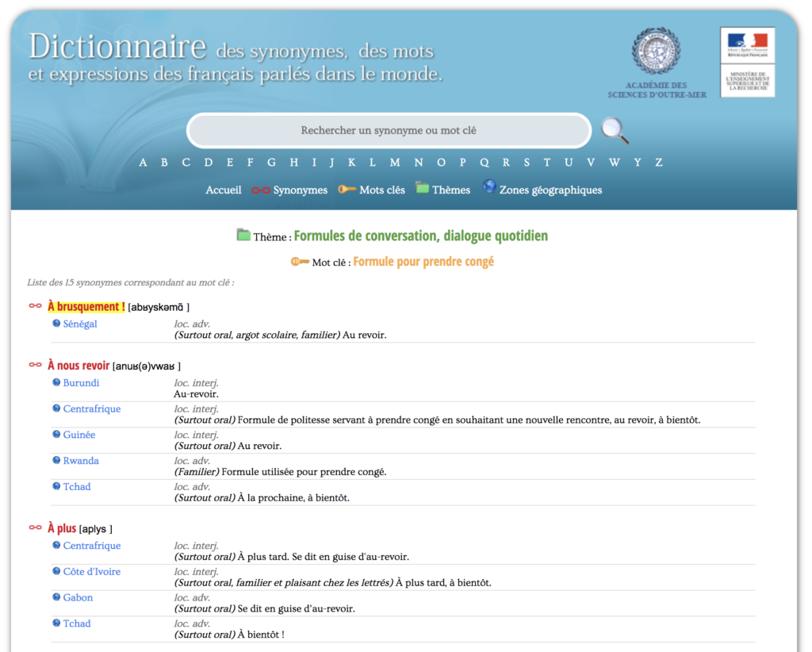This screenshot has height=652, width=812.
Task: Click the golden key icon beside Mots clés
Action: coord(347,190)
